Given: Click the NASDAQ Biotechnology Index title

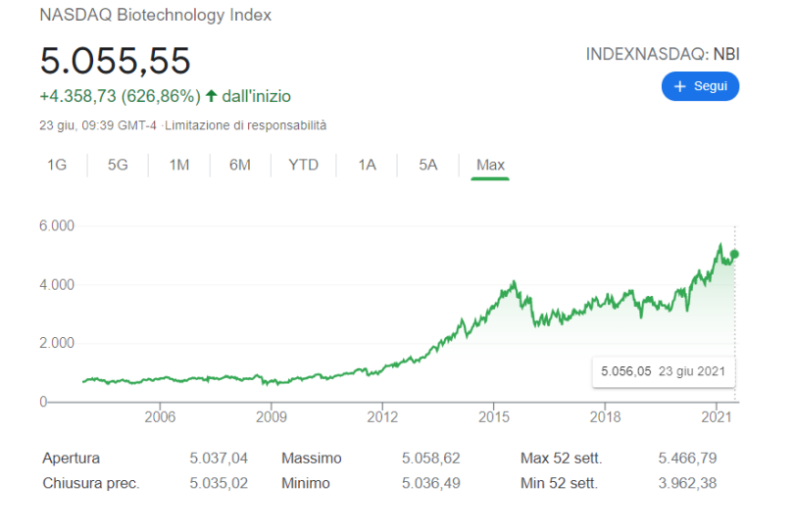Looking at the screenshot, I should coord(156,15).
